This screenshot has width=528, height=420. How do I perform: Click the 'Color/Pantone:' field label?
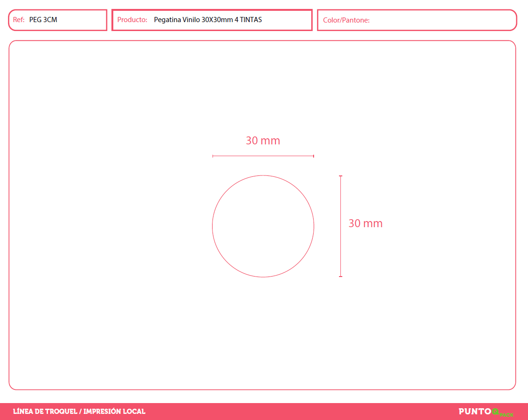pyautogui.click(x=346, y=20)
